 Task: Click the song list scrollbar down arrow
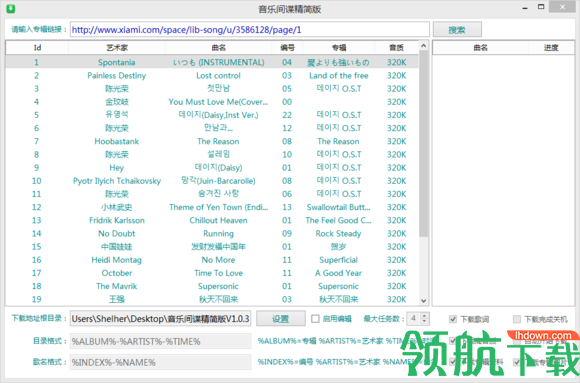[x=424, y=301]
